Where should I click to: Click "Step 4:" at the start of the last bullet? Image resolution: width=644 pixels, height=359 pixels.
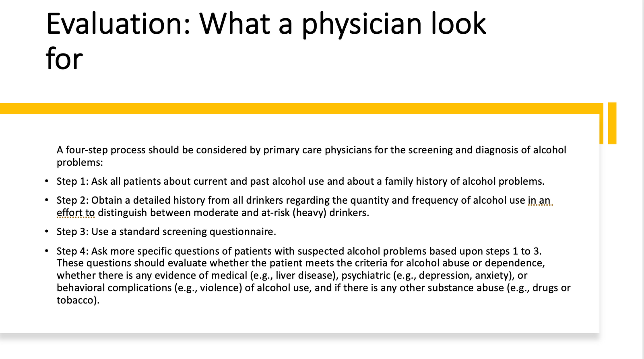(72, 251)
